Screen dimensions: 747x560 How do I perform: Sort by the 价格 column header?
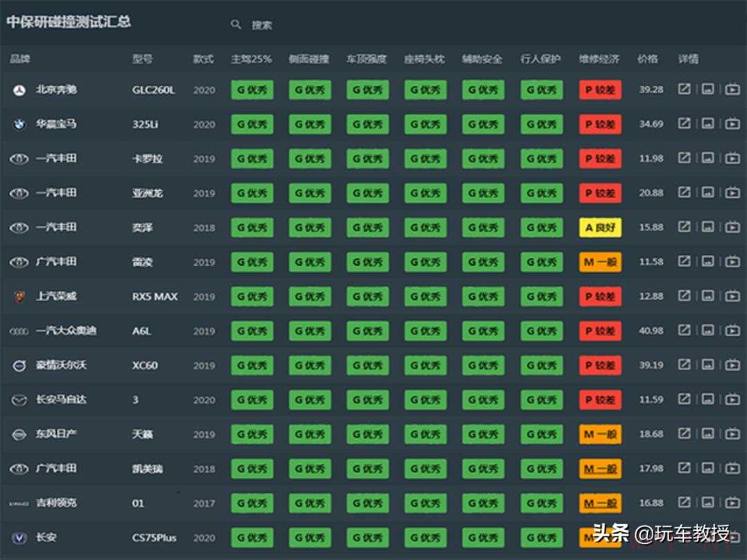coord(647,59)
